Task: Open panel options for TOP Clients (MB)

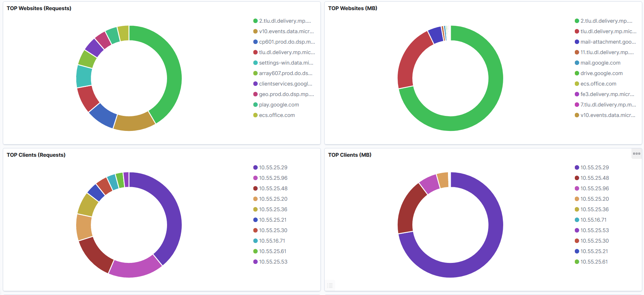Action: pos(636,154)
